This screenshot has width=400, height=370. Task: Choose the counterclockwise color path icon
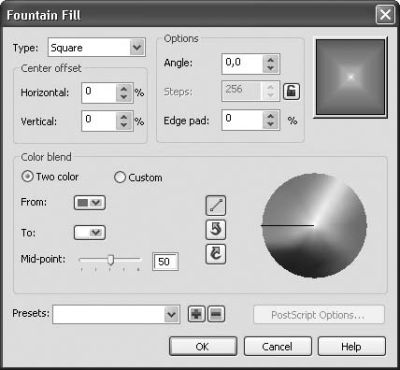click(x=216, y=230)
